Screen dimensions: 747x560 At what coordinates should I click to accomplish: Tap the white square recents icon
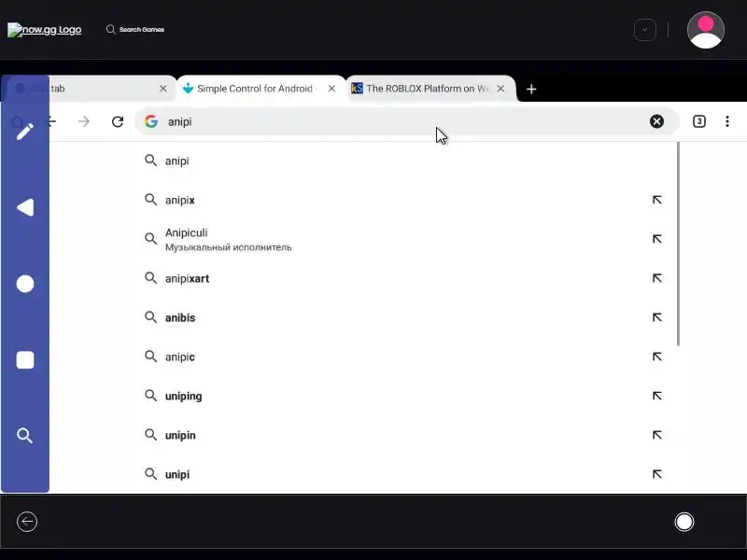[25, 360]
